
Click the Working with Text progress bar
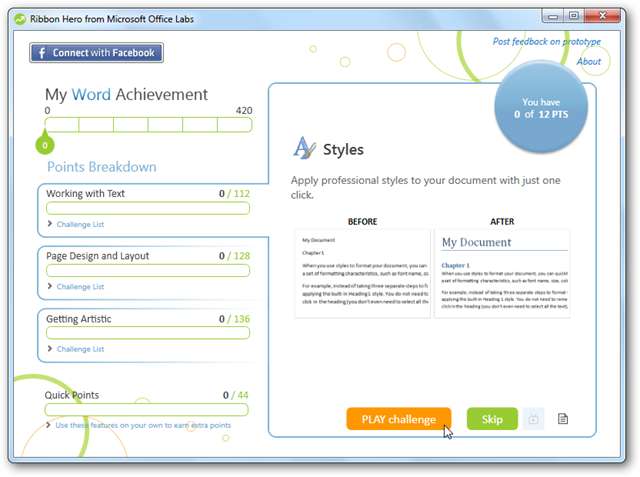point(148,209)
